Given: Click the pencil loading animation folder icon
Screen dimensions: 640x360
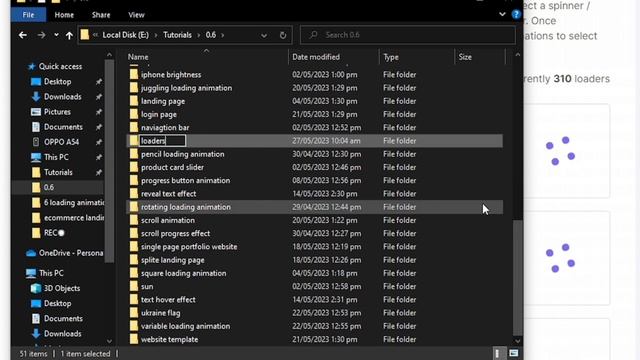Looking at the screenshot, I should point(134,154).
